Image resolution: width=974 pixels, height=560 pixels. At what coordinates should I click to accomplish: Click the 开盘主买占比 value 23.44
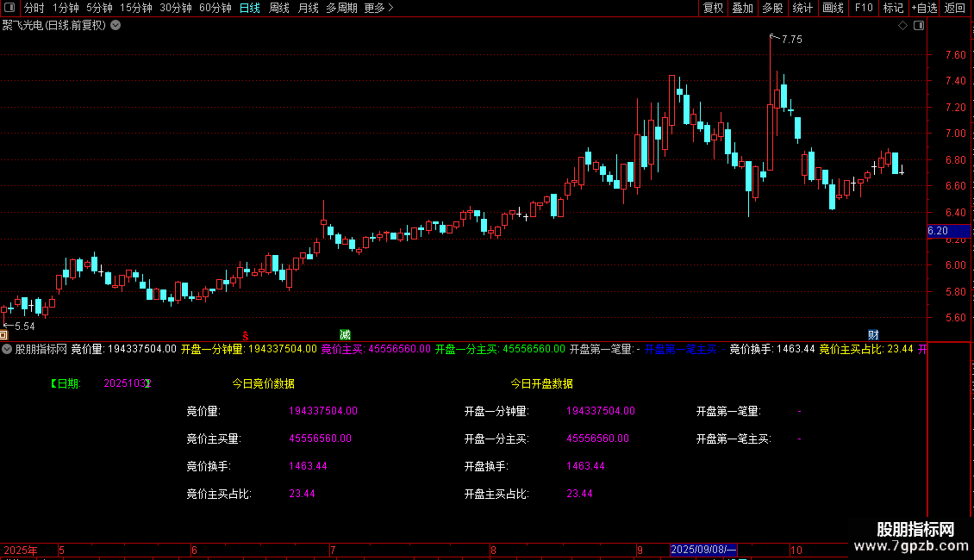tap(579, 494)
